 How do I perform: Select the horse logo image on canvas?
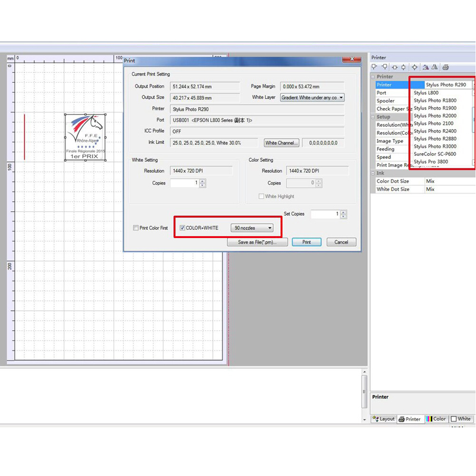pyautogui.click(x=85, y=137)
